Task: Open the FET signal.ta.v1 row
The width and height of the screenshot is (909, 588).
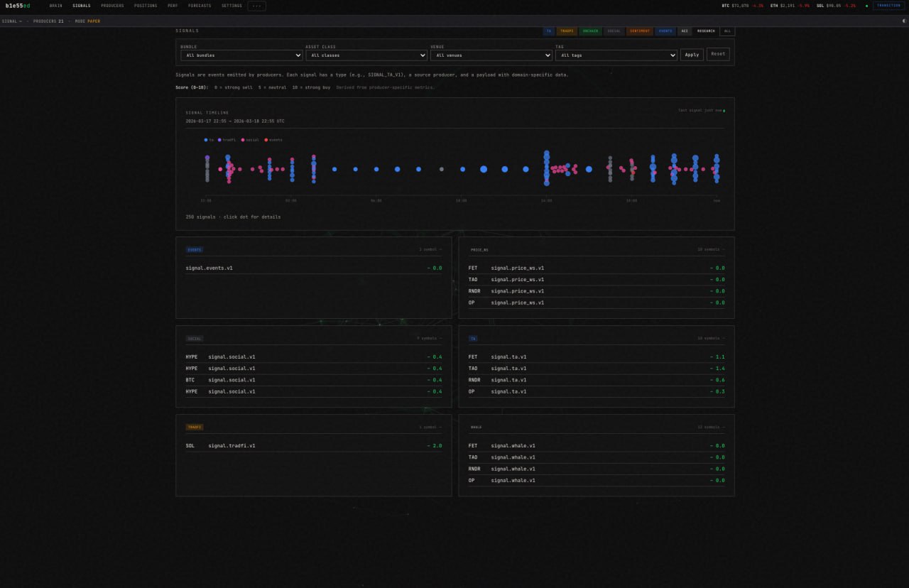Action: (x=597, y=356)
